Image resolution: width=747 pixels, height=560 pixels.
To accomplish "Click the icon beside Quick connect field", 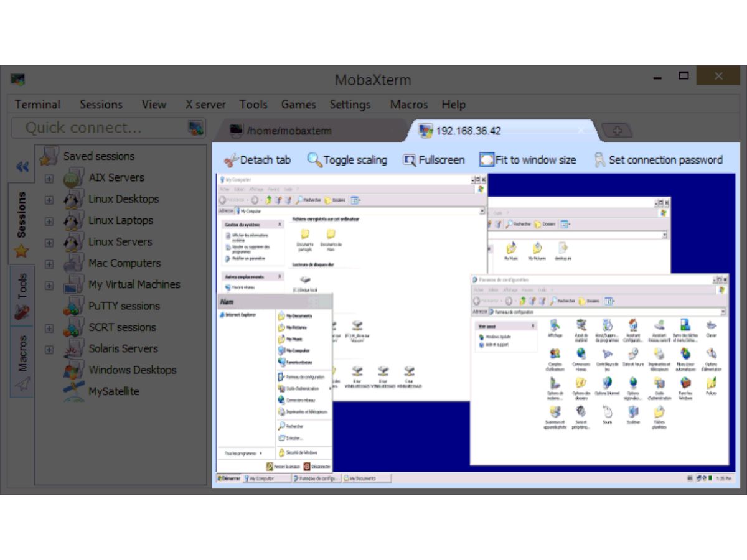I will [x=196, y=128].
